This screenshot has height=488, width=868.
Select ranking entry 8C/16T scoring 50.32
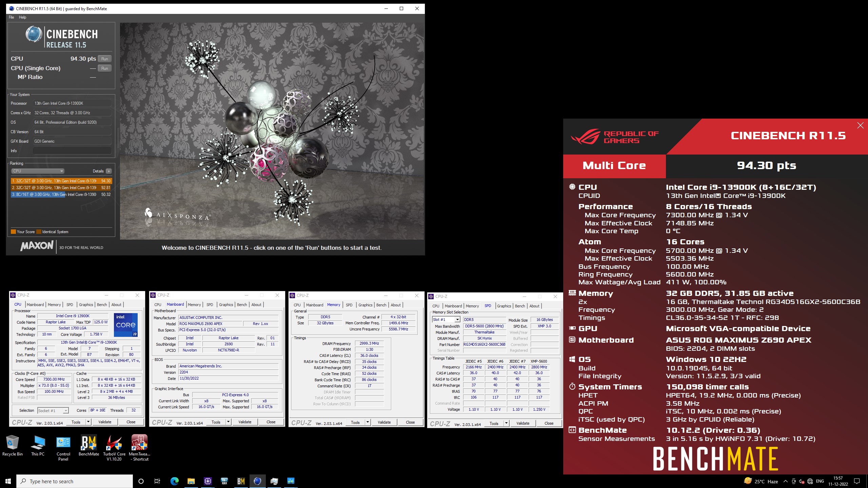[61, 195]
